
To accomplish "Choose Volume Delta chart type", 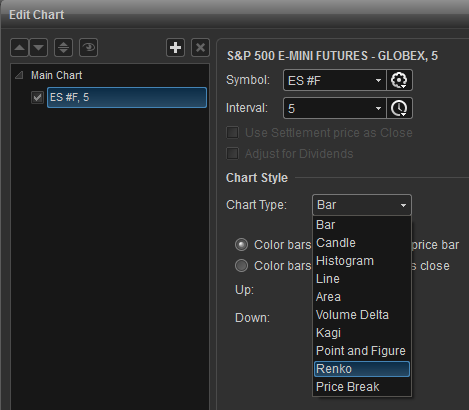I will 362,315.
